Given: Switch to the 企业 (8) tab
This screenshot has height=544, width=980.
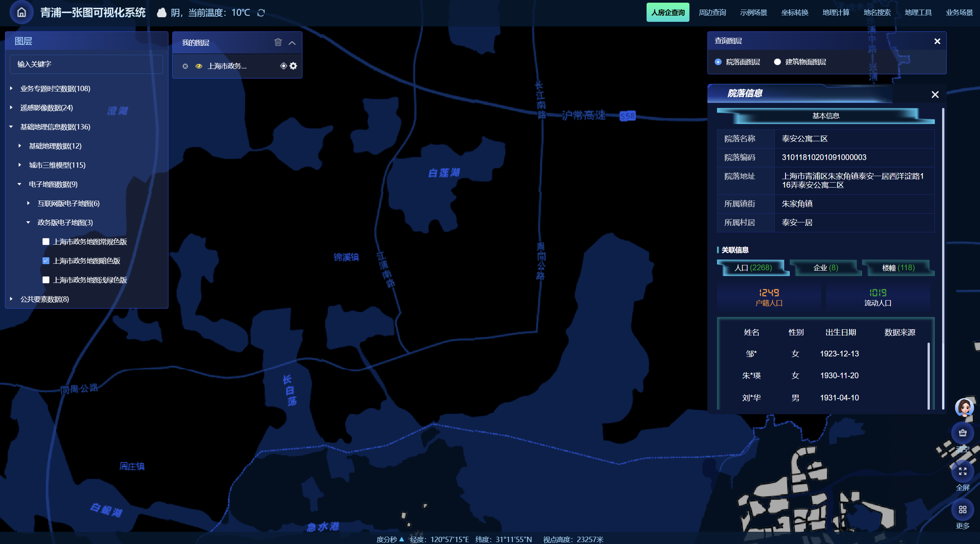Looking at the screenshot, I should pyautogui.click(x=825, y=268).
